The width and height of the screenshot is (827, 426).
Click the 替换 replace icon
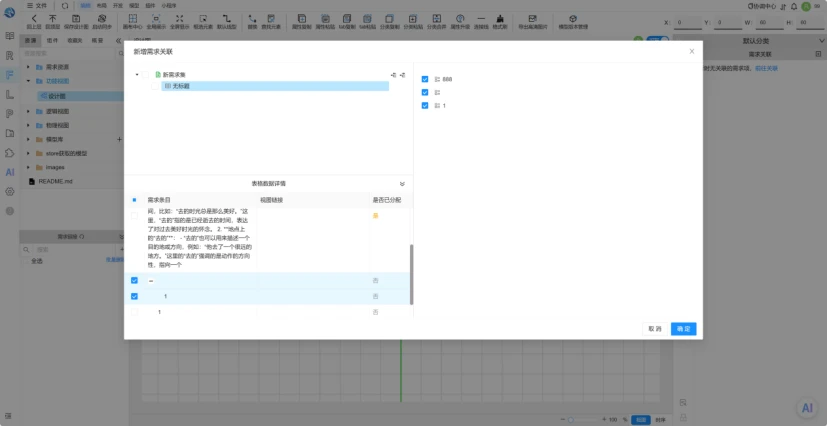252,18
